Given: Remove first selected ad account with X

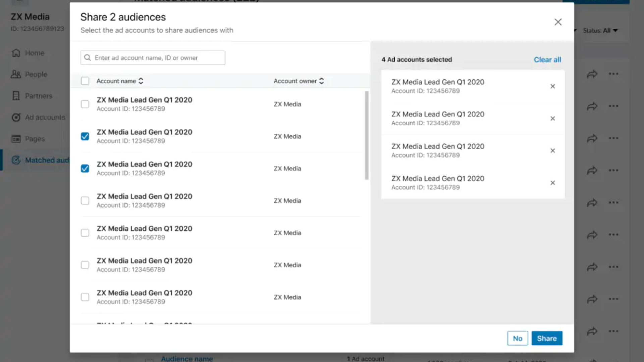Looking at the screenshot, I should point(552,86).
